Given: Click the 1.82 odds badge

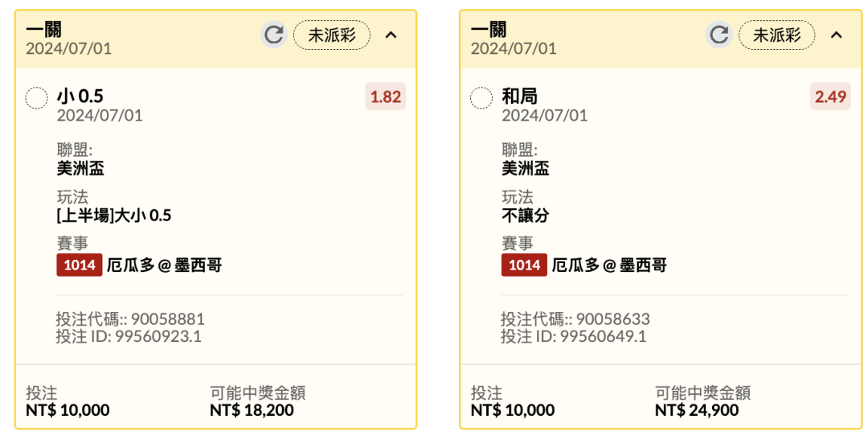Looking at the screenshot, I should point(385,97).
